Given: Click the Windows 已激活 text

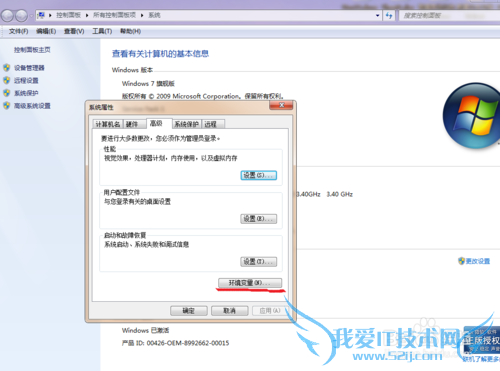Looking at the screenshot, I should (x=145, y=330).
